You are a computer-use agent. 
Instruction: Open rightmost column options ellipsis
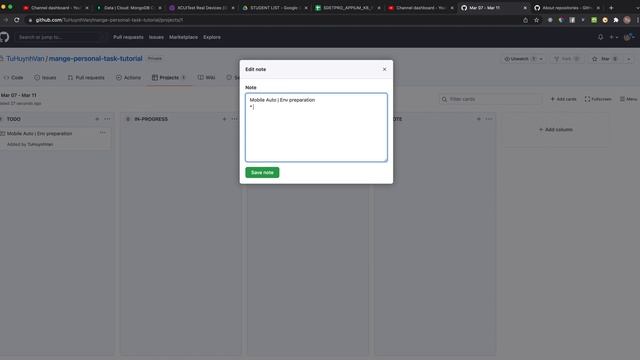[489, 119]
